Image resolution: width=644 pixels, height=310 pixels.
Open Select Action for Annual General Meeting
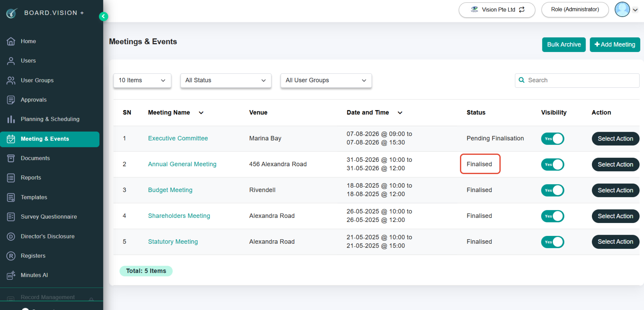616,165
